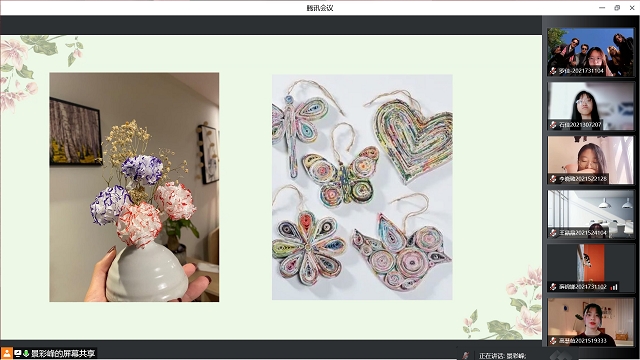The width and height of the screenshot is (640, 360).
Task: Close the Tencent Meeting window
Action: pyautogui.click(x=632, y=8)
